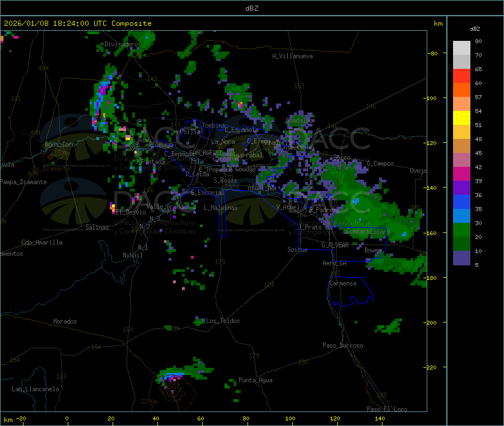
Task: Click the Salinas location label
Action: coord(97,227)
